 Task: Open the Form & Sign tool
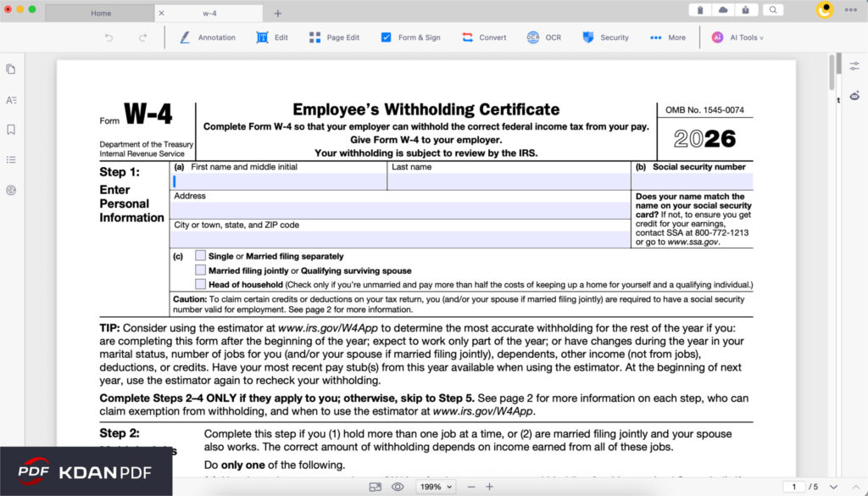coord(410,37)
